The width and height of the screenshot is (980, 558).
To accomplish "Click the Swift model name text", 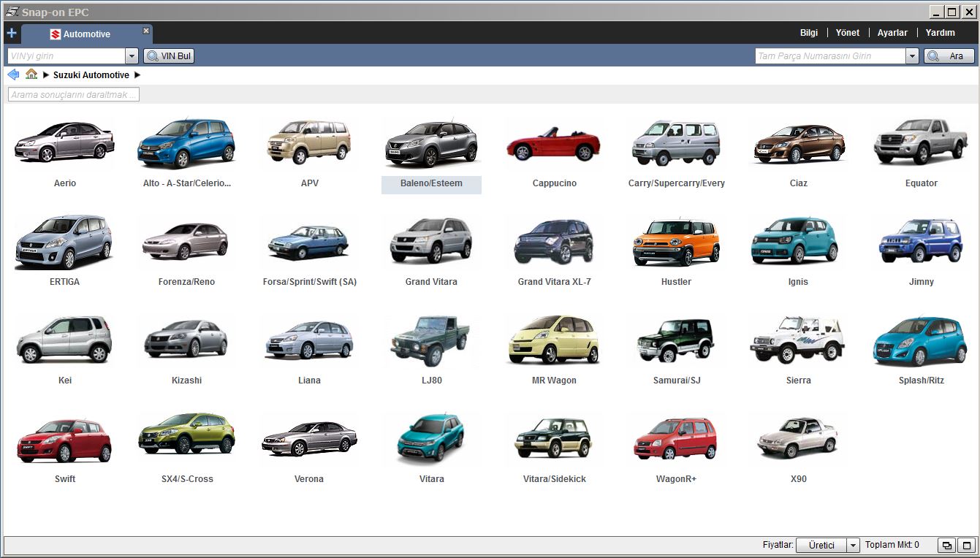I will 65,479.
